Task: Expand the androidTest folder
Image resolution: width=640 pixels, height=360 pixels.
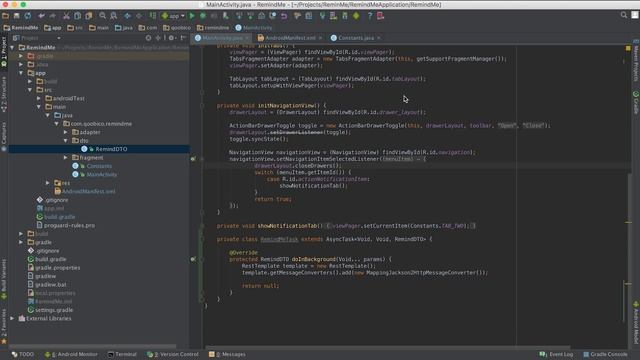Action: pyautogui.click(x=39, y=98)
